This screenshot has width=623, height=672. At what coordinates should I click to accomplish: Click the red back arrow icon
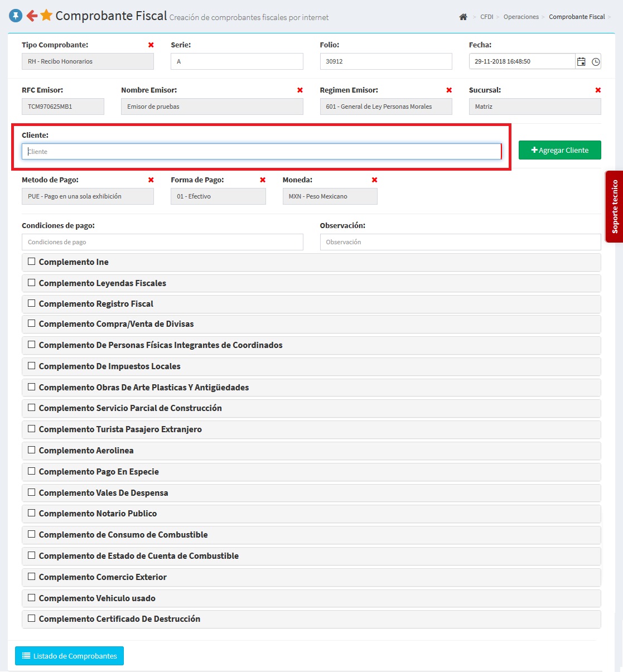(x=32, y=16)
